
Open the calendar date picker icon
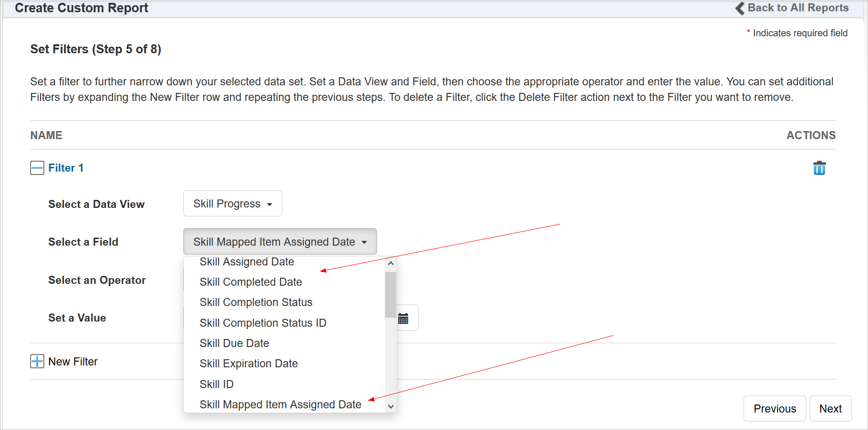(403, 318)
